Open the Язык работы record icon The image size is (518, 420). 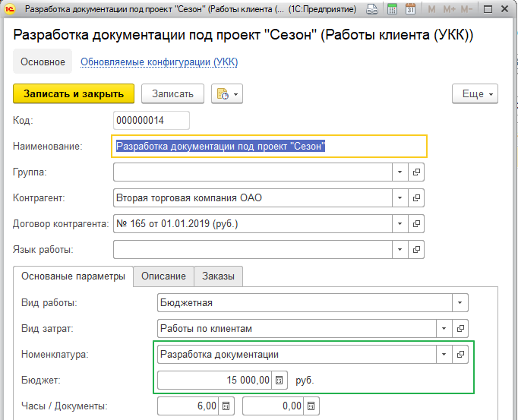[416, 249]
